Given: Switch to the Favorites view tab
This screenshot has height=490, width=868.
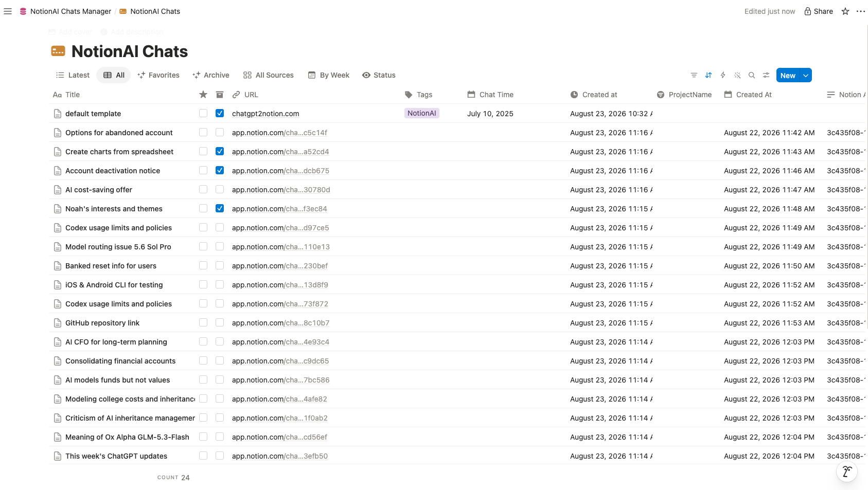Looking at the screenshot, I should coord(158,75).
